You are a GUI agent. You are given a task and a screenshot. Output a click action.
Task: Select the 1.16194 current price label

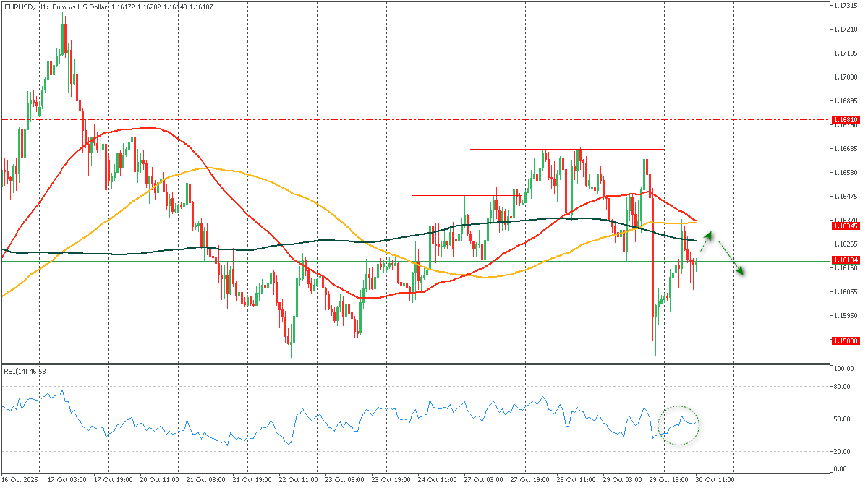[846, 260]
